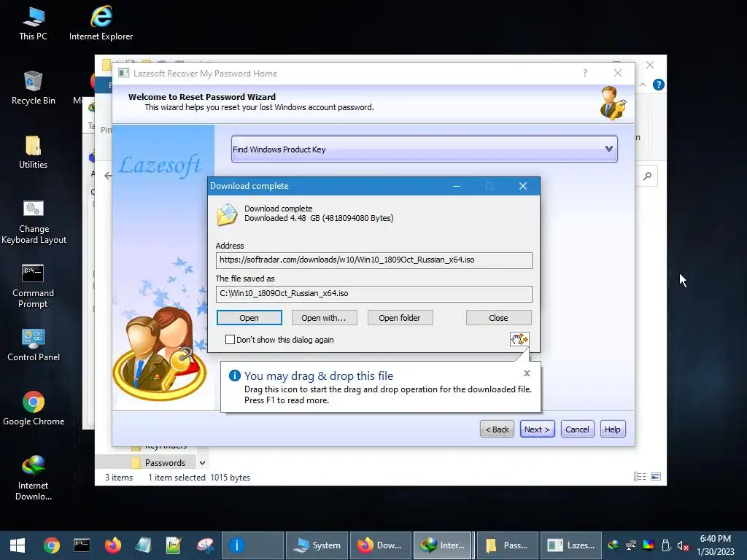747x560 pixels.
Task: Select Passwords folder in Explorer tree
Action: (x=165, y=463)
